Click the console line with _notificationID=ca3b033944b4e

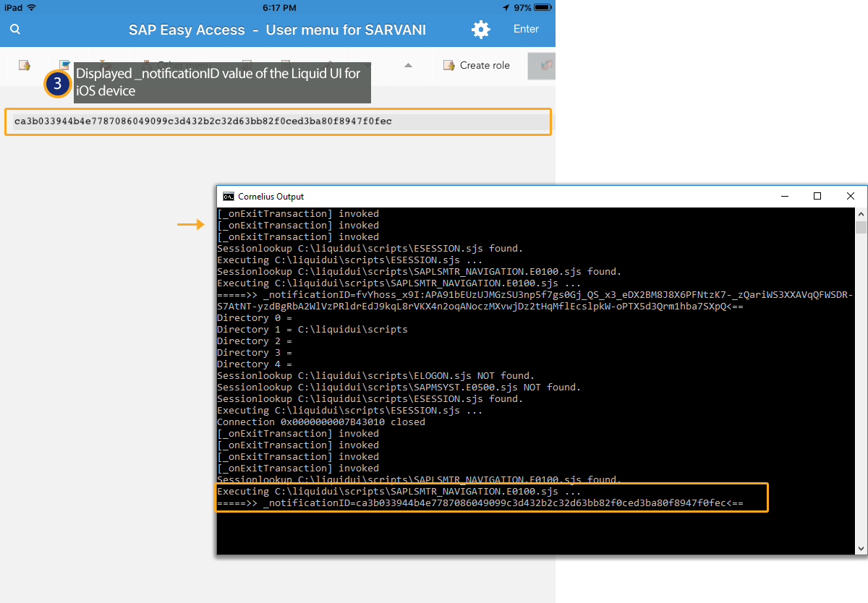click(480, 503)
